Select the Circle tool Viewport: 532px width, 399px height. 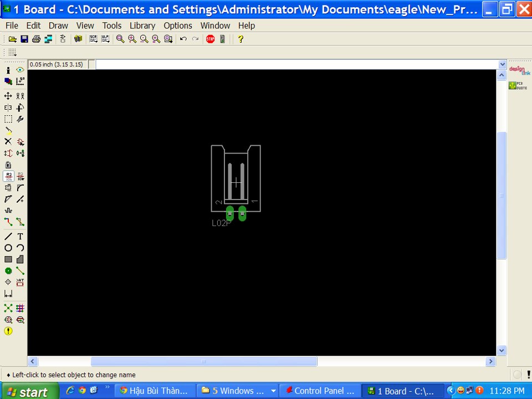(x=8, y=248)
